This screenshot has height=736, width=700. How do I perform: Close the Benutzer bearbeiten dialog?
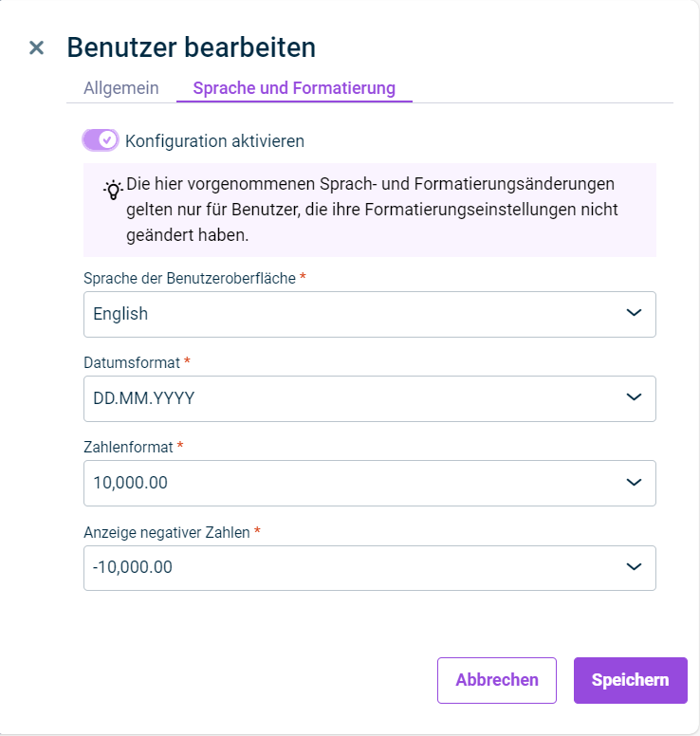point(36,47)
